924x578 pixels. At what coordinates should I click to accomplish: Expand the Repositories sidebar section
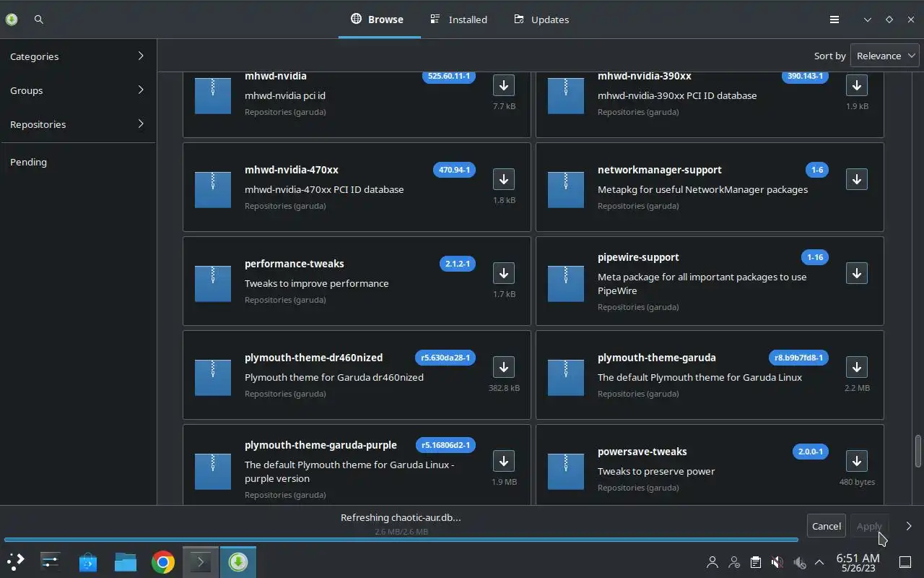[x=77, y=124]
